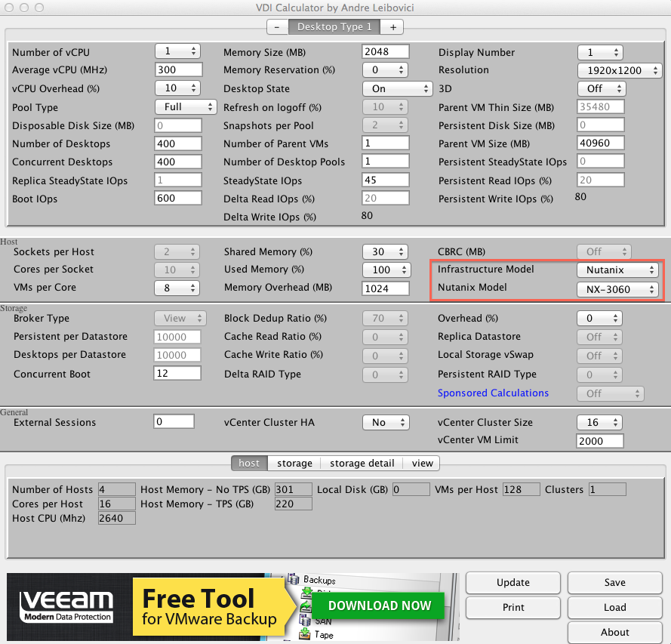Viewport: 671px width, 644px height.
Task: Click the About button
Action: pyautogui.click(x=615, y=632)
